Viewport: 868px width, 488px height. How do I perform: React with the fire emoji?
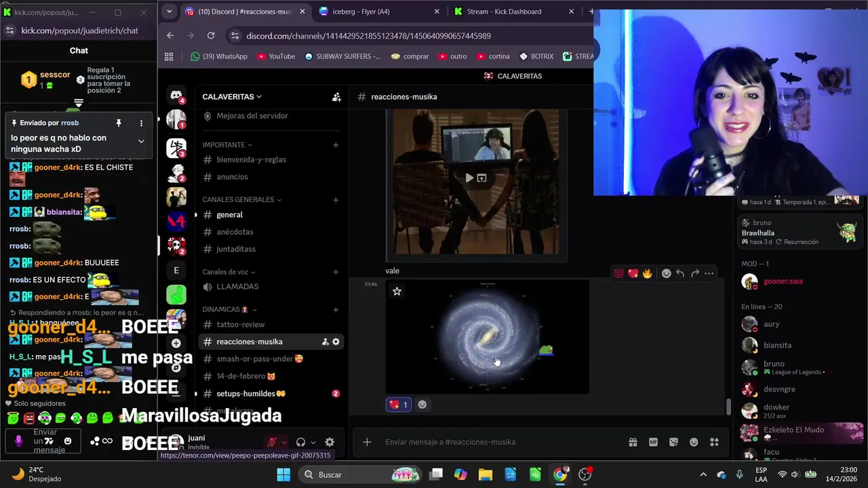click(x=648, y=273)
